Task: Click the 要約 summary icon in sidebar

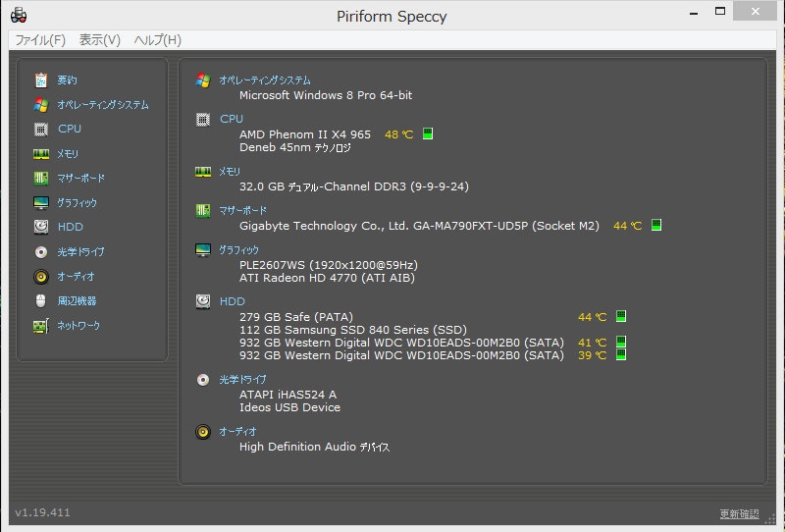Action: [x=41, y=80]
